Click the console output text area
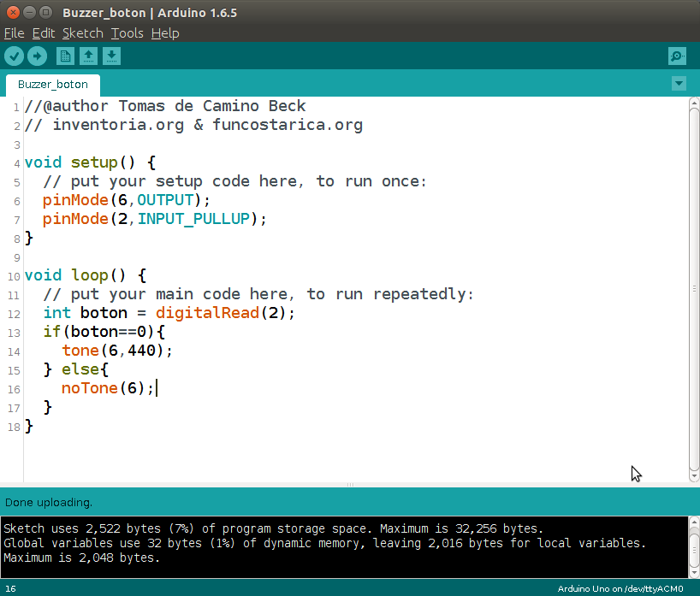 coord(344,547)
